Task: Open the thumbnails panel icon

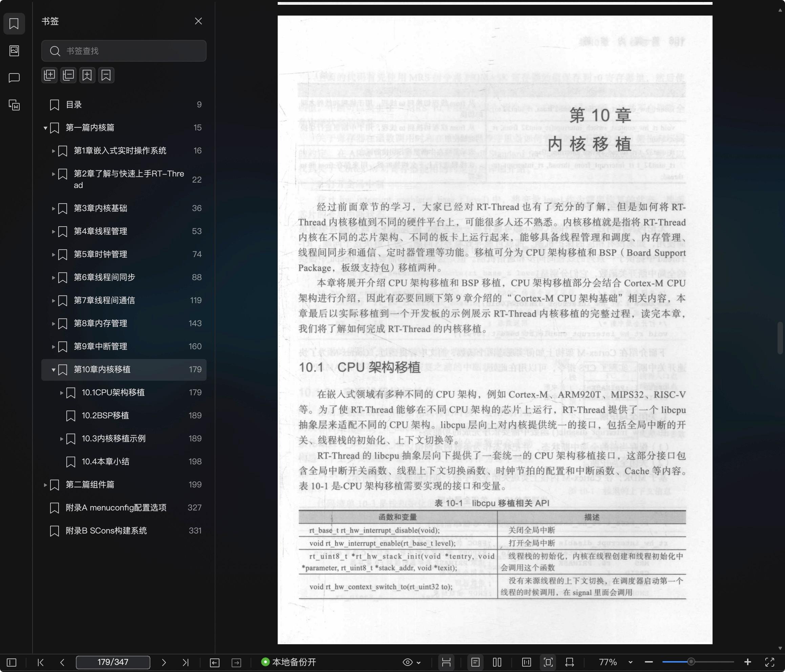Action: pyautogui.click(x=14, y=50)
